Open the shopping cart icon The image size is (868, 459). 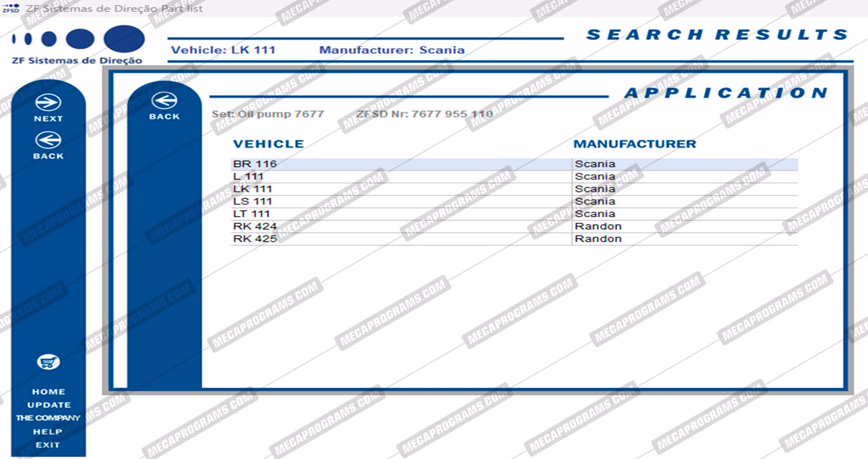pos(48,363)
